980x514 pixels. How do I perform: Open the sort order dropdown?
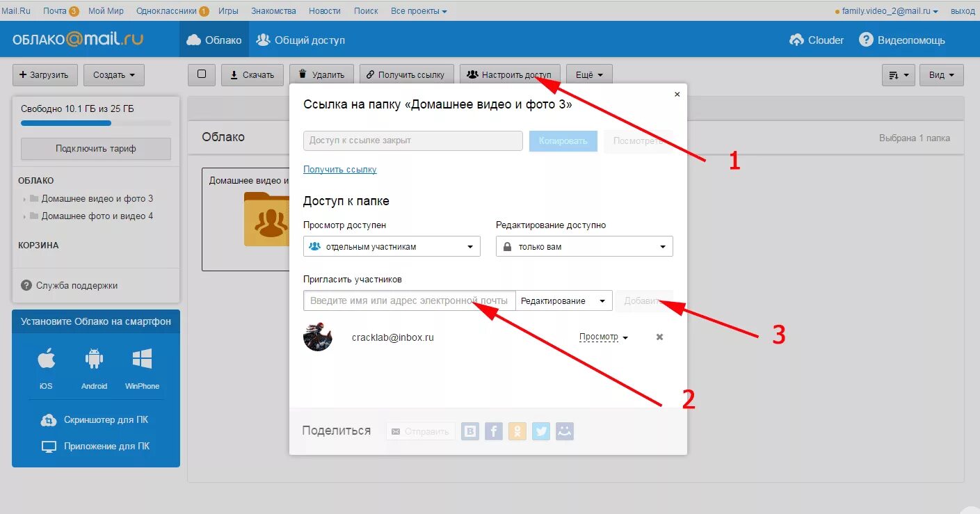(898, 75)
